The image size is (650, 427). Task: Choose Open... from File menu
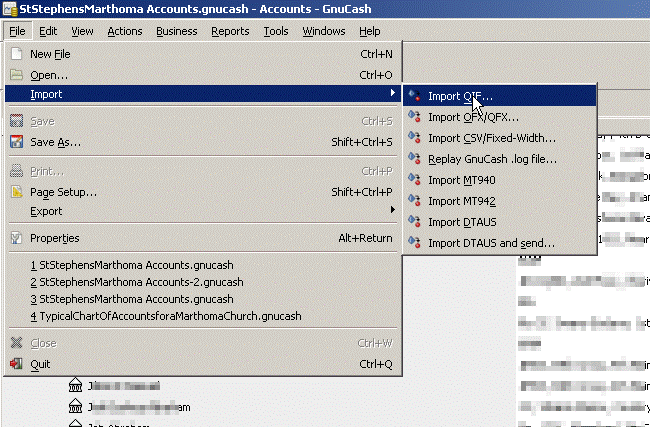203,75
